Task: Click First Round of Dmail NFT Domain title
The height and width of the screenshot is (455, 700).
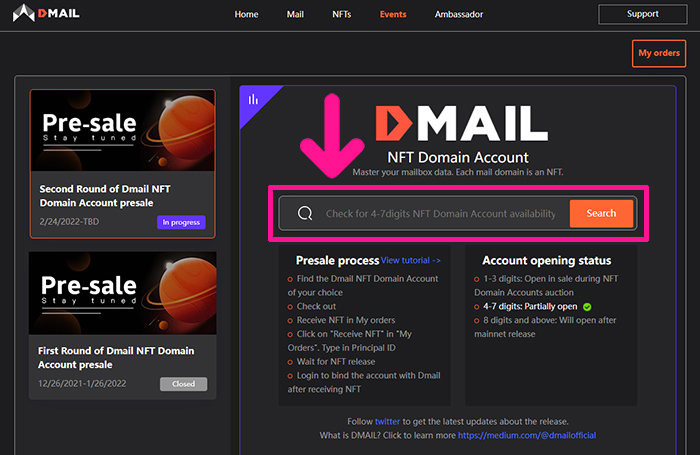Action: pyautogui.click(x=116, y=358)
